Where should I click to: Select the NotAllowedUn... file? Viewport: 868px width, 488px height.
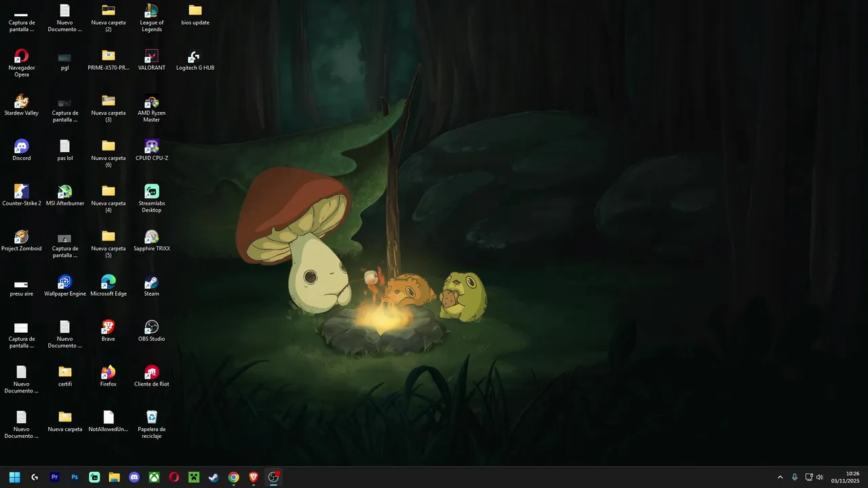tap(108, 421)
